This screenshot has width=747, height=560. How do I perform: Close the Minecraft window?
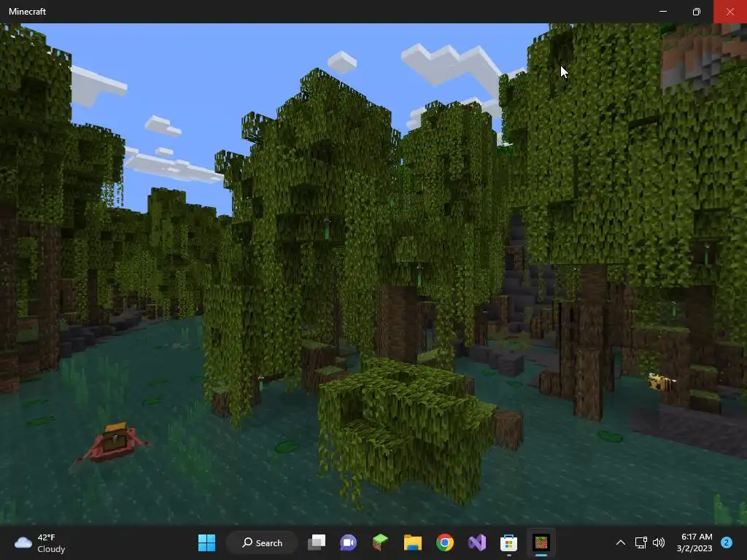point(729,12)
